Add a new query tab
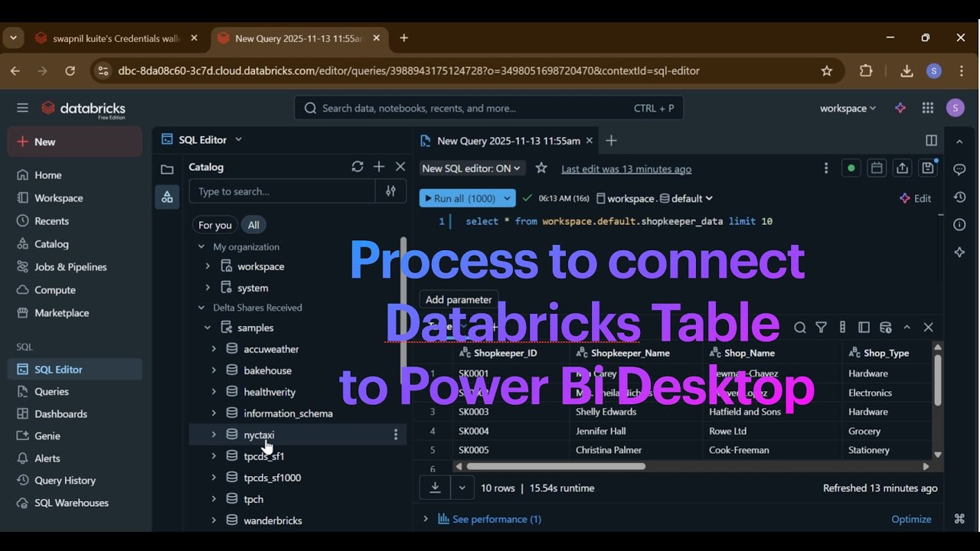This screenshot has width=980, height=551. click(611, 141)
